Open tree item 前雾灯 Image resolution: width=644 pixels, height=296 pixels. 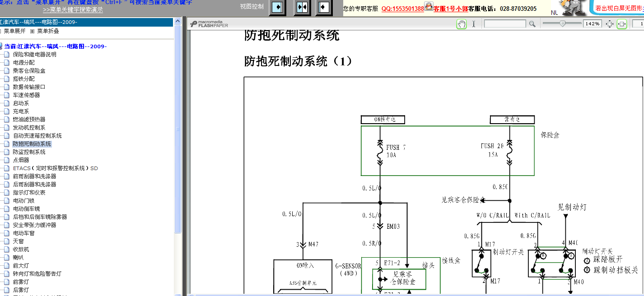21,282
